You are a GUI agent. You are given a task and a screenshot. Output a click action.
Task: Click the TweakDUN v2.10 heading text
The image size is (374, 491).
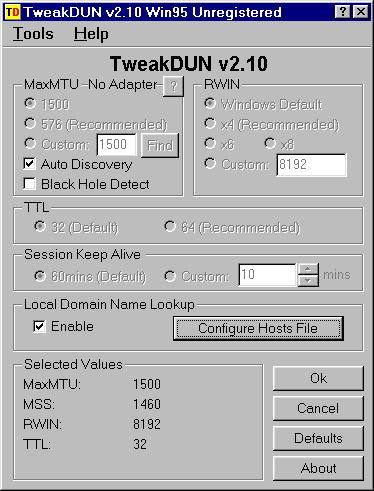coord(189,64)
